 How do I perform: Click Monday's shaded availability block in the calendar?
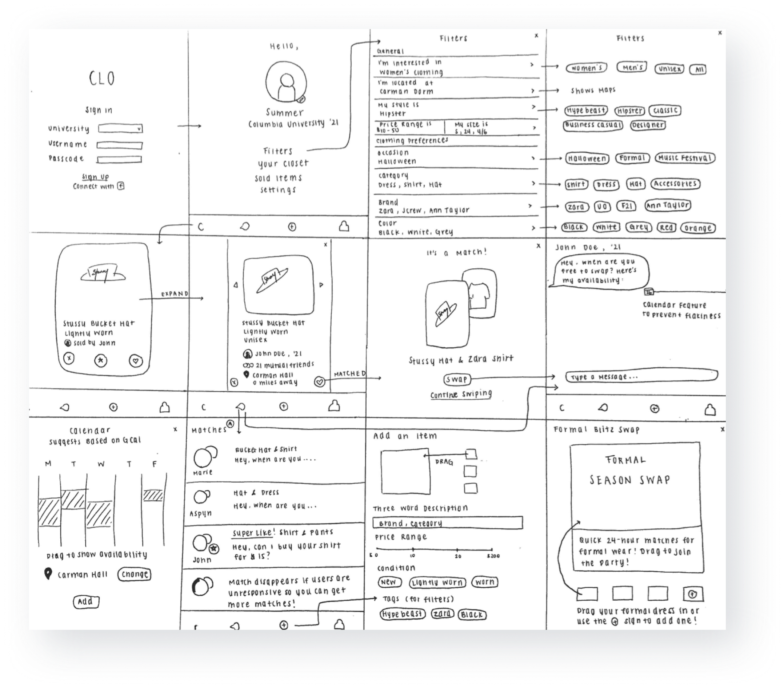(49, 512)
